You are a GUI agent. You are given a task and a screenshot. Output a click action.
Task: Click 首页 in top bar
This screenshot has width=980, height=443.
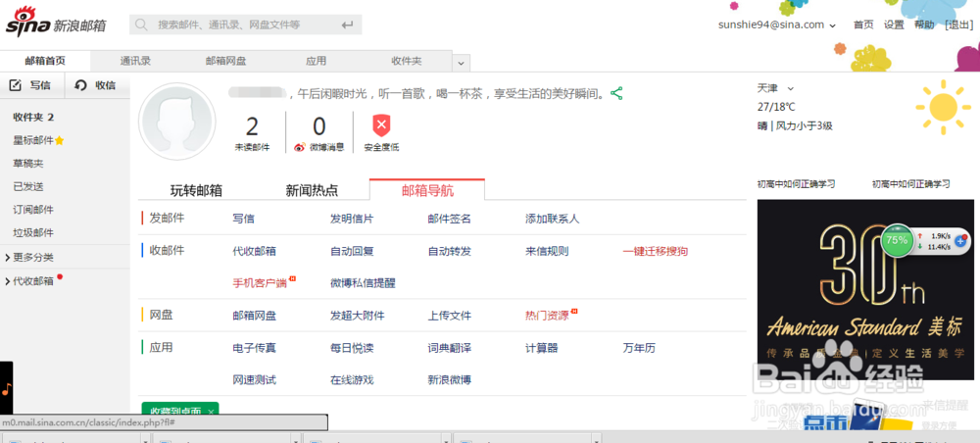[x=863, y=25]
